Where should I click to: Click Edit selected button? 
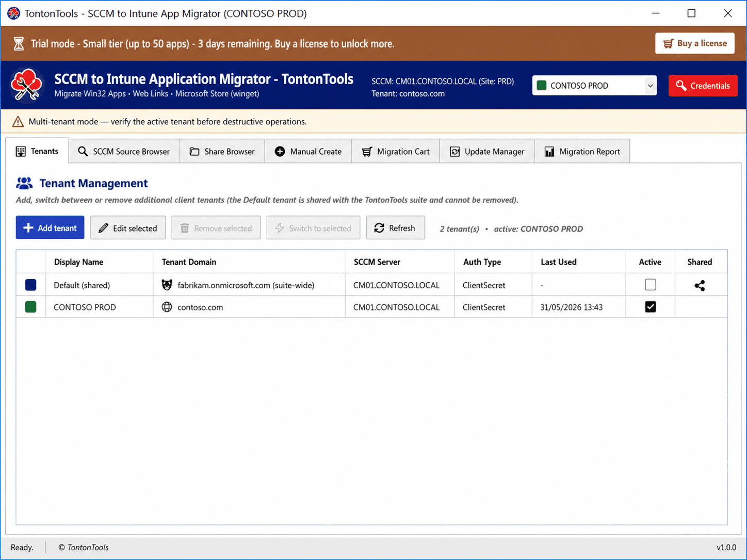[128, 228]
